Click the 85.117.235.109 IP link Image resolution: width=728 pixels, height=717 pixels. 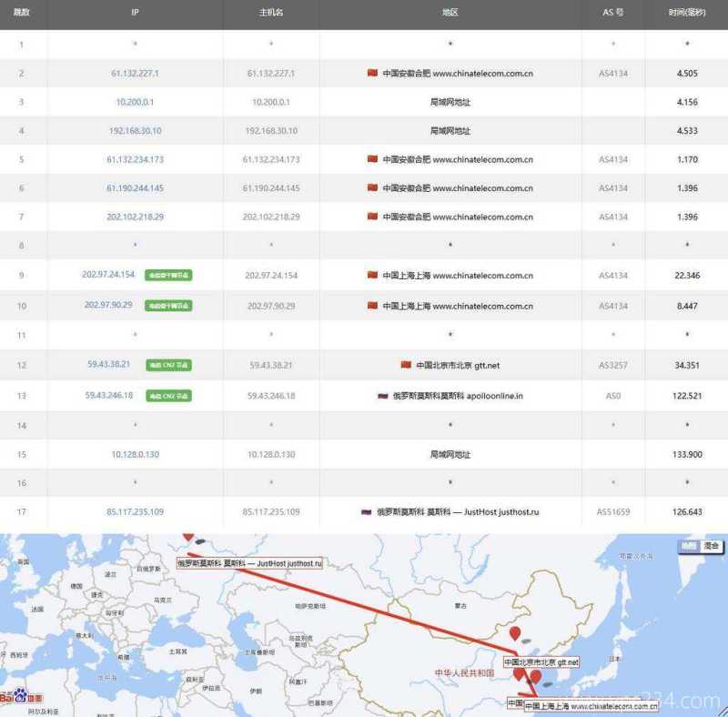134,511
